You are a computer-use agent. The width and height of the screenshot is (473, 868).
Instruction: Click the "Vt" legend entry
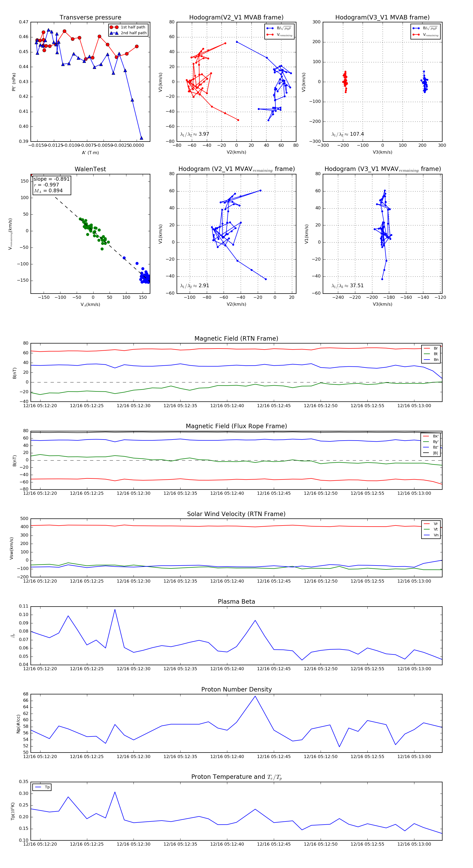431,529
